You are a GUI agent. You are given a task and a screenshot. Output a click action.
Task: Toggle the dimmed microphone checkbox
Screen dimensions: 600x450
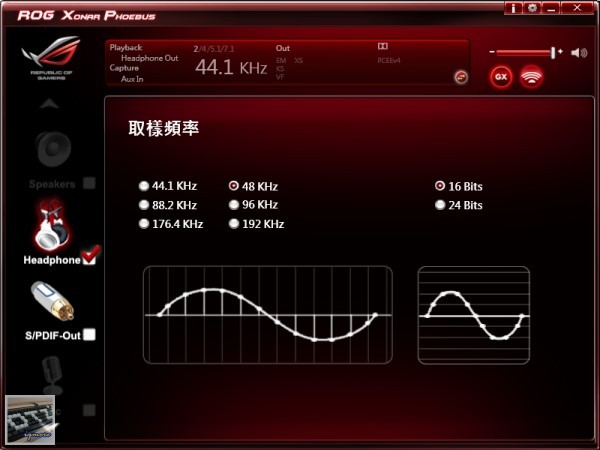point(89,410)
